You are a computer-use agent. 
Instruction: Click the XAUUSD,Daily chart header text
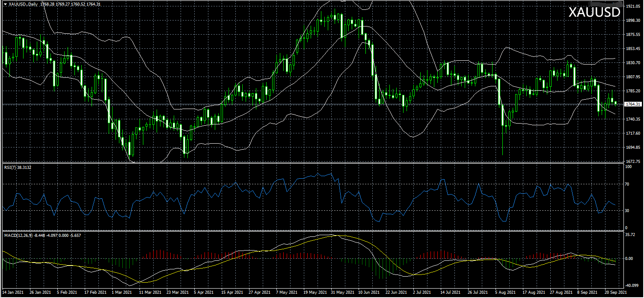click(x=23, y=4)
